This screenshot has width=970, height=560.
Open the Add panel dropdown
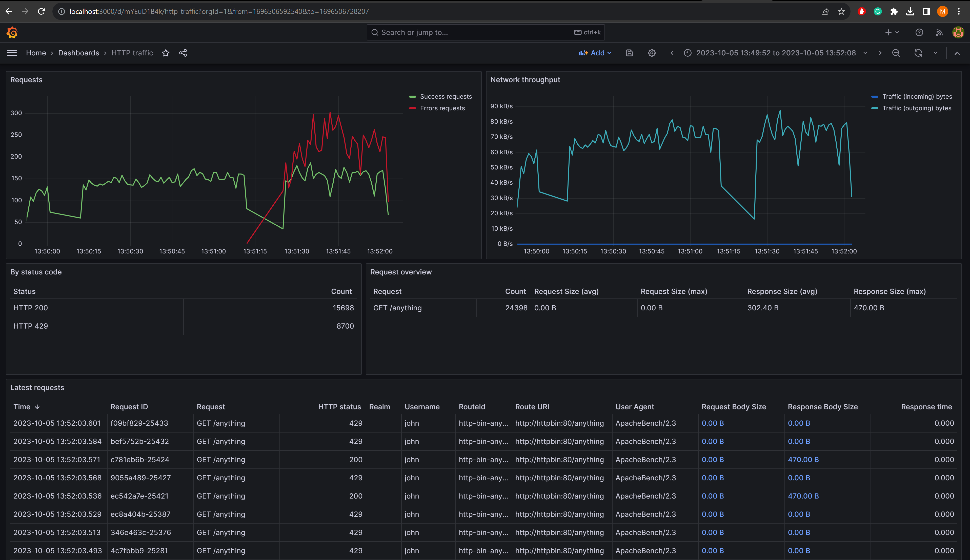point(595,53)
